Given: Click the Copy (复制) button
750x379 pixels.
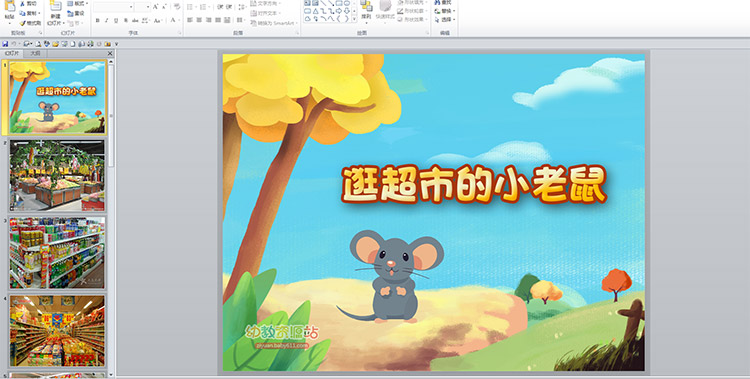Looking at the screenshot, I should pyautogui.click(x=30, y=13).
